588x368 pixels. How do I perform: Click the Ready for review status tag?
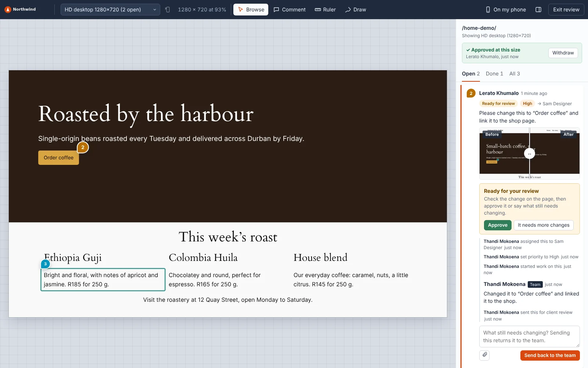tap(498, 104)
